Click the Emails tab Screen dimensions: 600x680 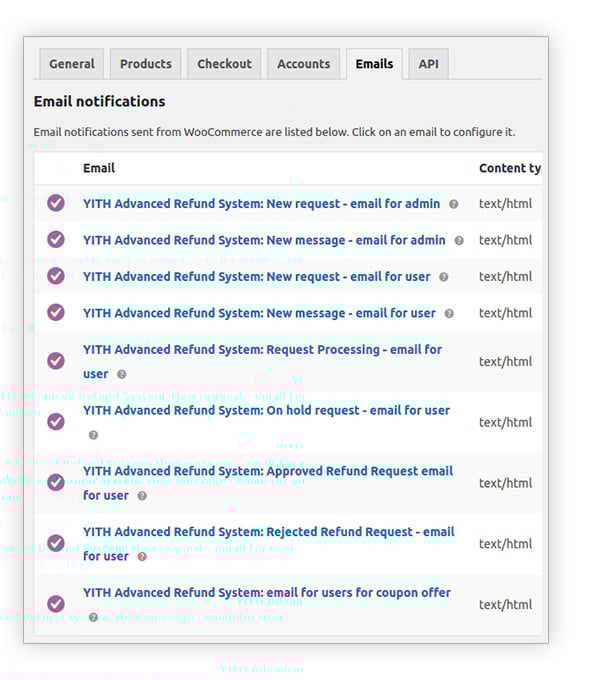point(374,64)
